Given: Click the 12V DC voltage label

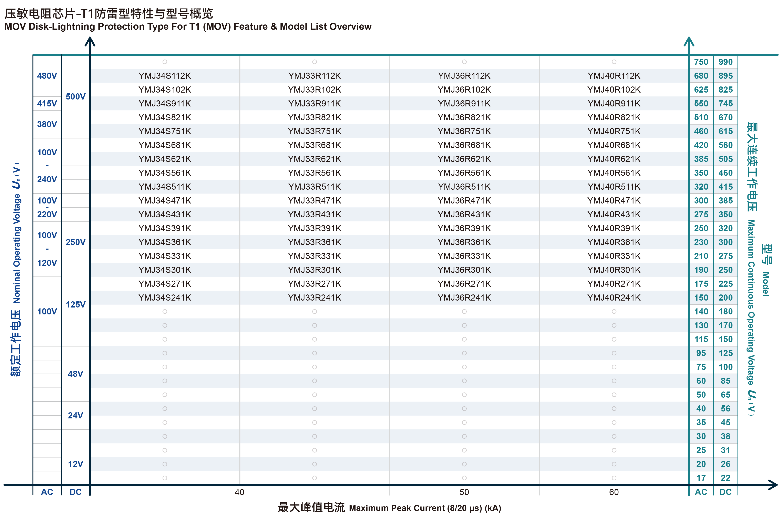Looking at the screenshot, I should [75, 464].
